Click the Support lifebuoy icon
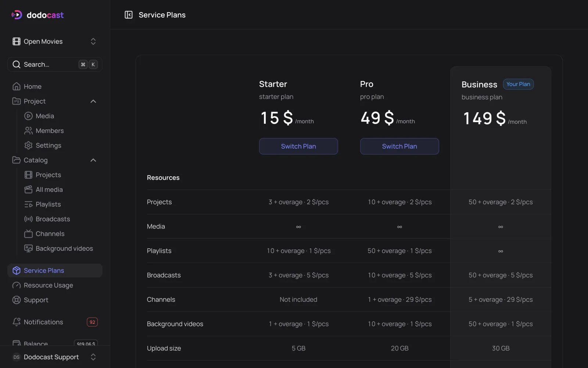Image resolution: width=588 pixels, height=368 pixels. point(17,300)
